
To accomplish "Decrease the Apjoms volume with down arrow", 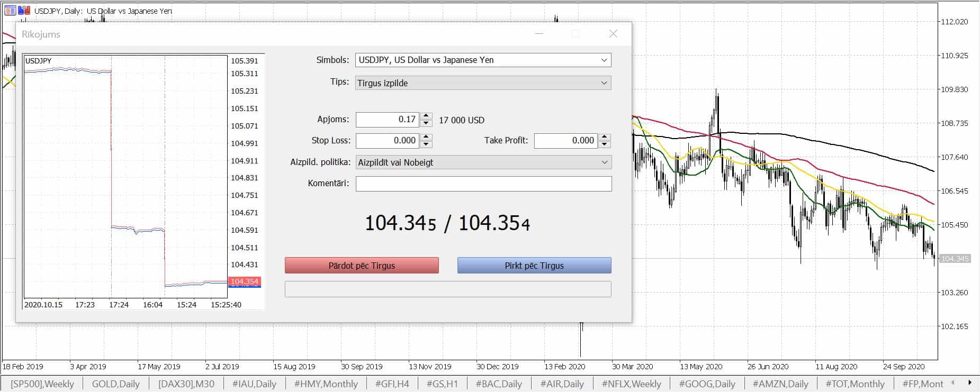I will (426, 123).
